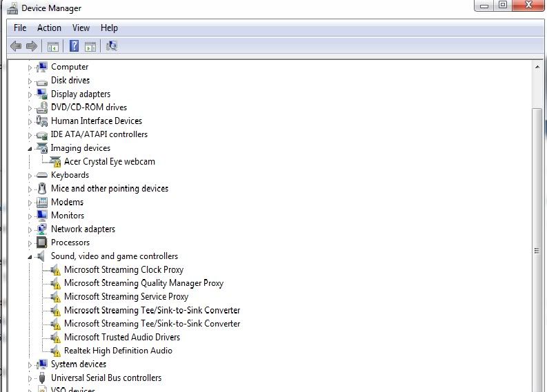547x392 pixels.
Task: Expand the Monitors node
Action: pyautogui.click(x=30, y=216)
